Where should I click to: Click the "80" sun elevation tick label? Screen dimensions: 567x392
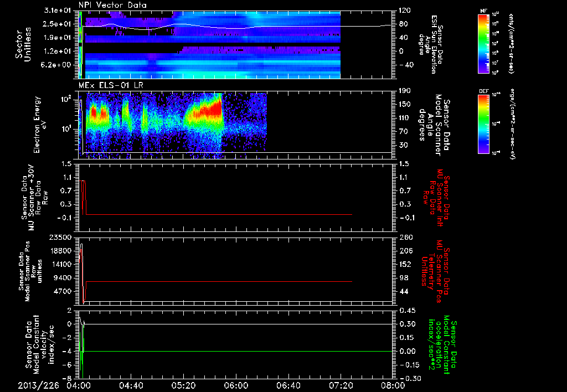tap(403, 24)
